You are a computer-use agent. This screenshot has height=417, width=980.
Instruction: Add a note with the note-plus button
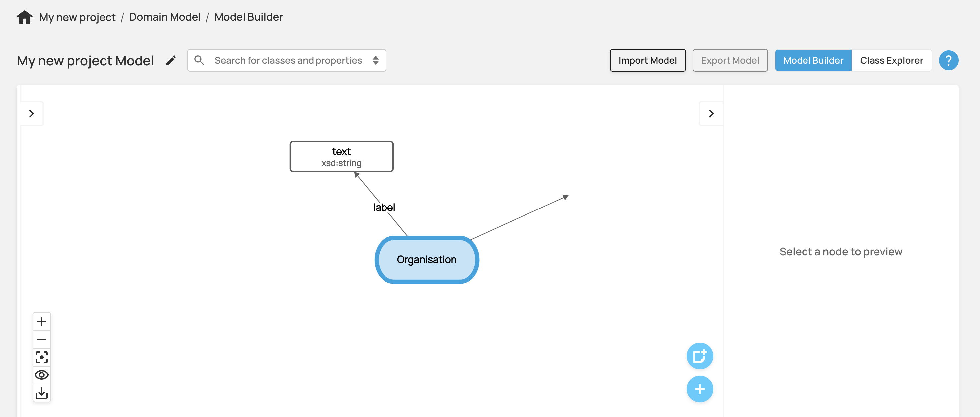pos(699,356)
